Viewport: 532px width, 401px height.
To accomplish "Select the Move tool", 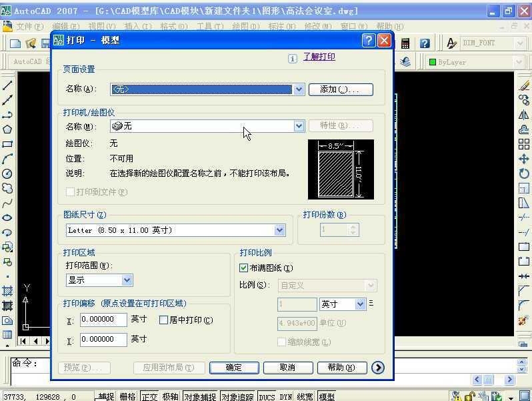I will tap(524, 159).
